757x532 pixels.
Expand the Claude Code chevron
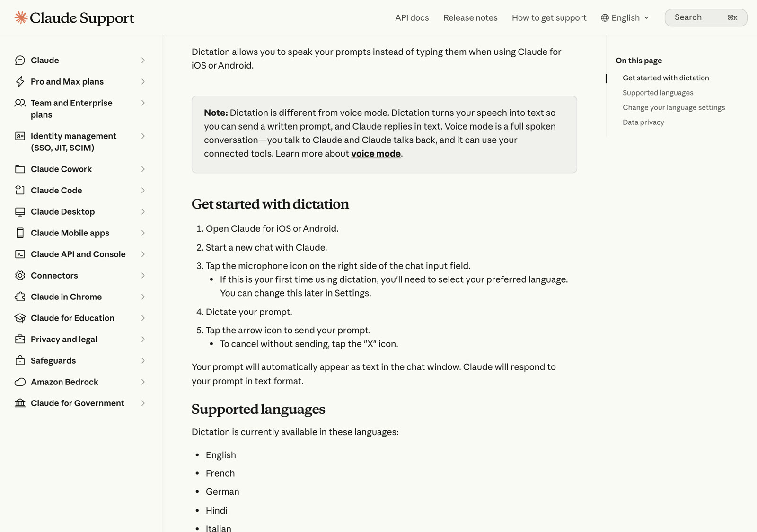click(143, 190)
